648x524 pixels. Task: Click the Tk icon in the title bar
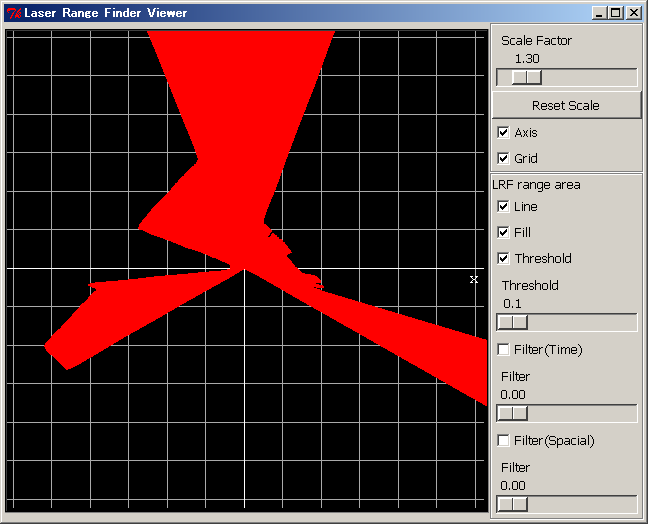coord(13,13)
